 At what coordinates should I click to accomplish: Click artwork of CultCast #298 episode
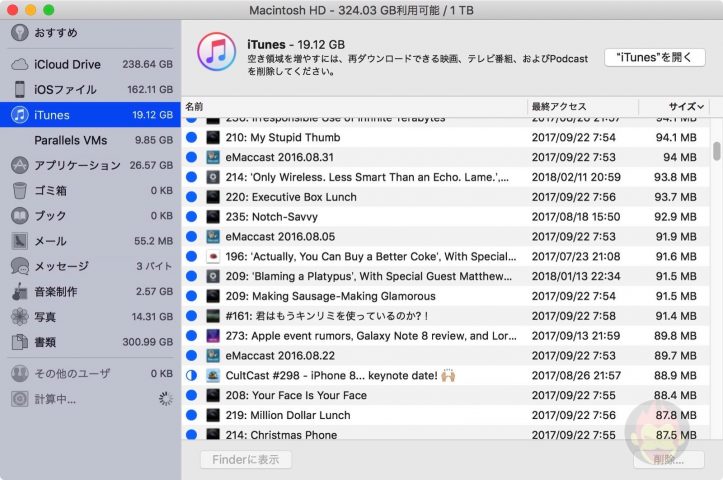(213, 375)
